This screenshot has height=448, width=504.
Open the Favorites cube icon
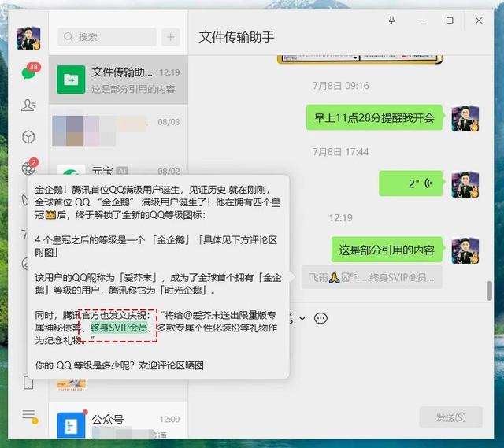coord(28,137)
